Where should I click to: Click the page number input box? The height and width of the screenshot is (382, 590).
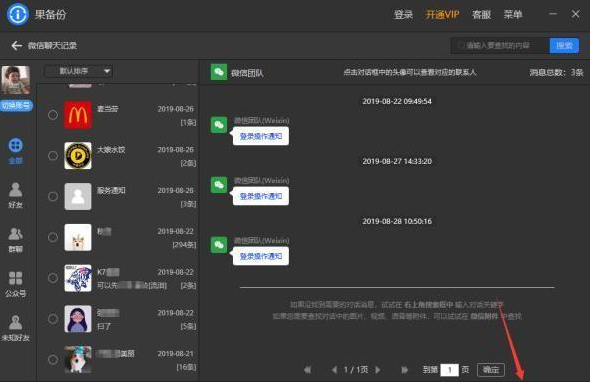450,370
